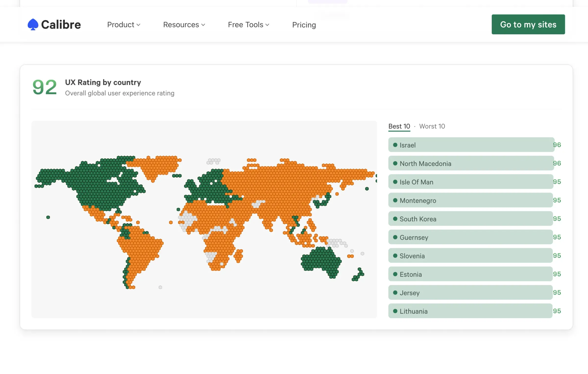Expand the Resources dropdown menu
Image resolution: width=588 pixels, height=374 pixels.
tap(184, 25)
